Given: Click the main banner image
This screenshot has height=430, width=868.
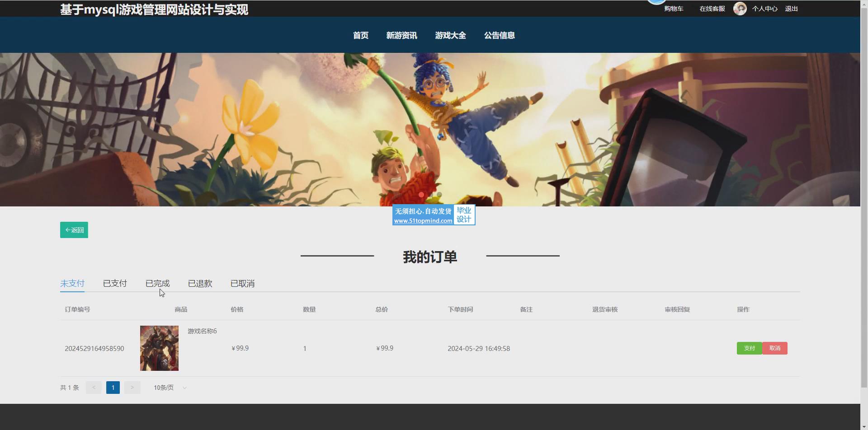Looking at the screenshot, I should 430,130.
